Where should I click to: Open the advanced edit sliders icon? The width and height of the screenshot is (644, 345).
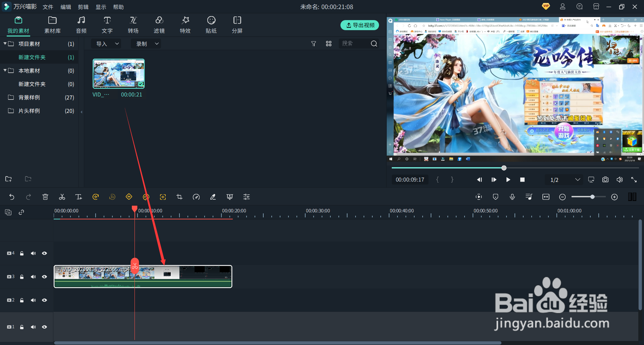247,197
